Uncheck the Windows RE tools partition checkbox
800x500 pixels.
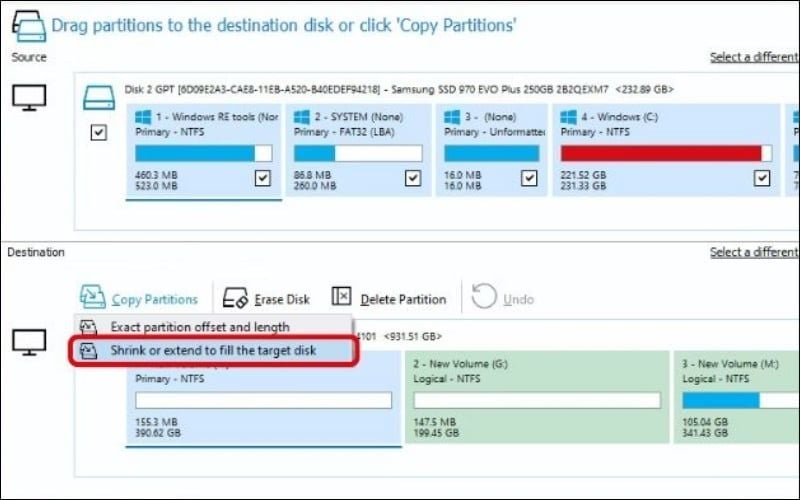(x=262, y=178)
